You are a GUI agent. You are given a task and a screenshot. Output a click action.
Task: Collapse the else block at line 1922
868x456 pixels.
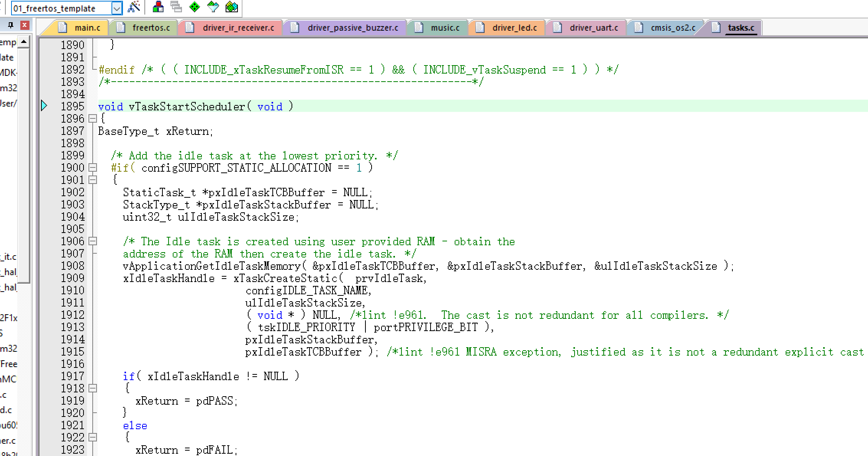tap(92, 438)
